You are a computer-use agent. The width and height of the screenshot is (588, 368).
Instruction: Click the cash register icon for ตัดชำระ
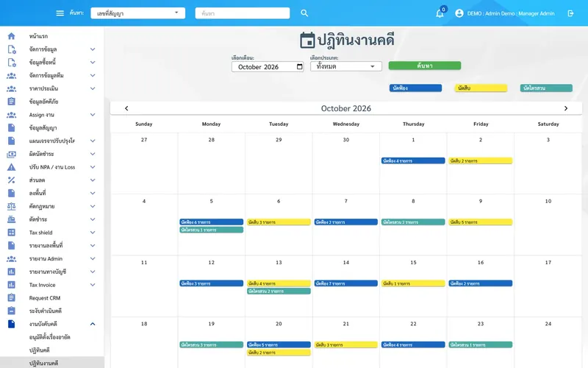click(11, 219)
